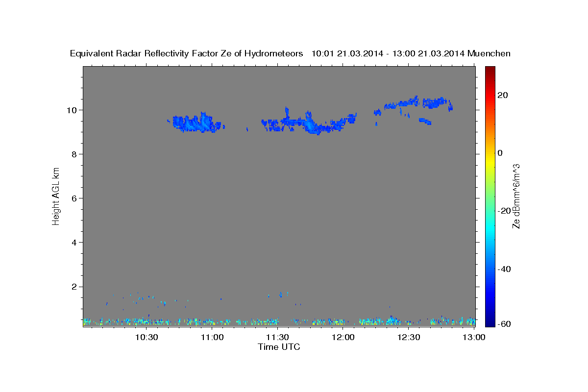Click the station name 'Muenchen'
Screen dimensions: 588x392
489,53
